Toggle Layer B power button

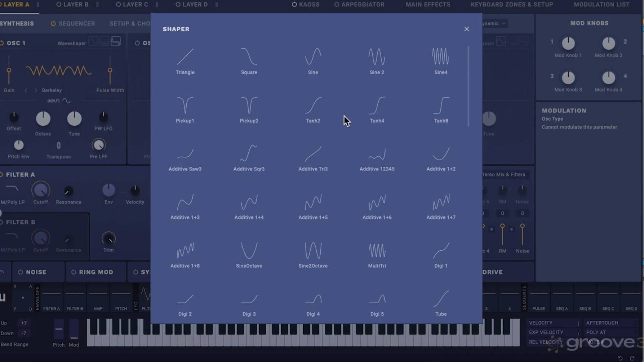point(59,4)
